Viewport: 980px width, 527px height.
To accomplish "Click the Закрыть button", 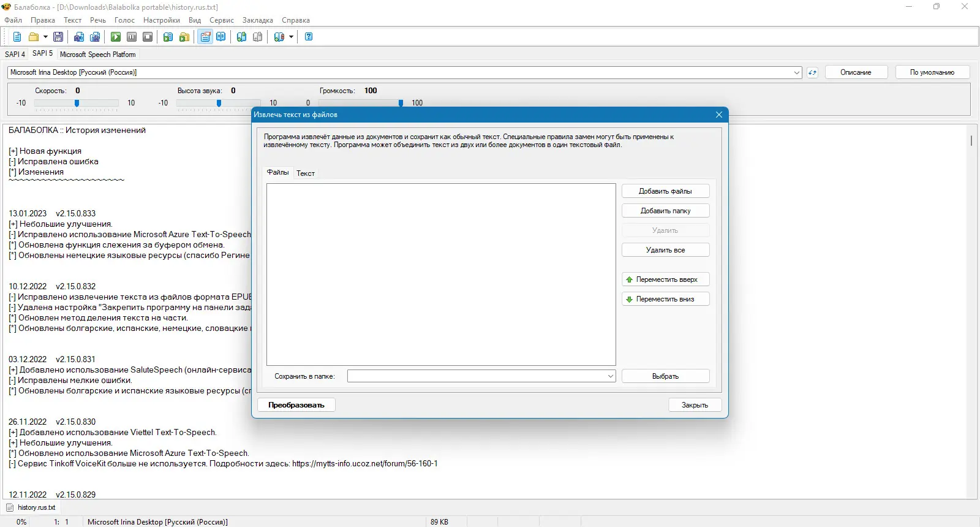I will [695, 405].
